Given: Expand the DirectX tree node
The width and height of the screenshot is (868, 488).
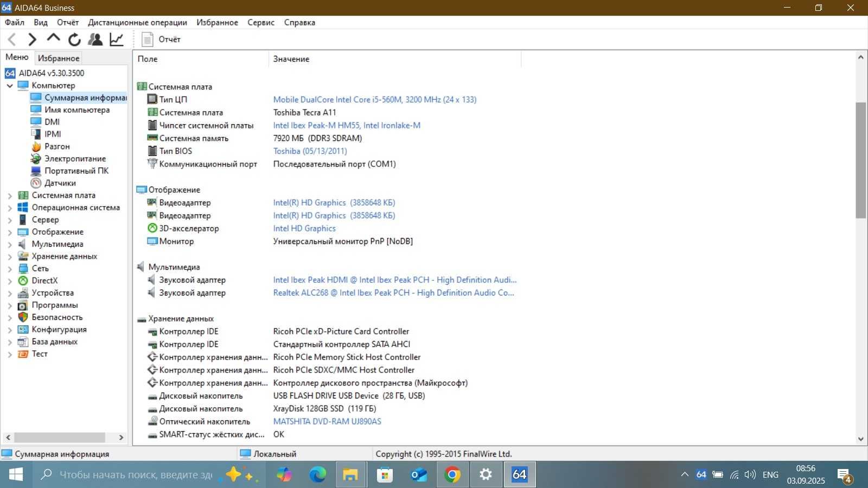Looking at the screenshot, I should point(10,281).
